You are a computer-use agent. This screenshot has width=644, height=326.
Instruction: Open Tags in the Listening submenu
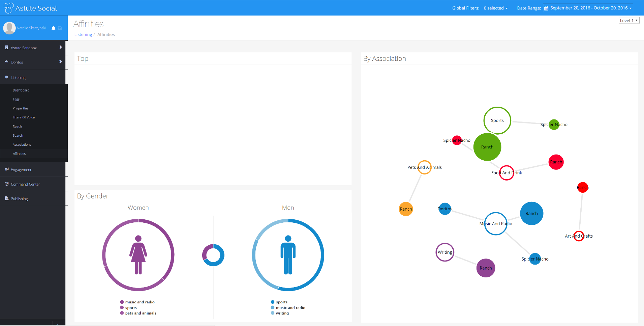pyautogui.click(x=16, y=99)
